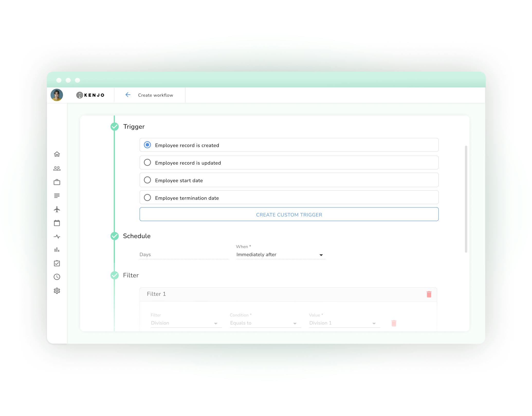Open the settings gear in the sidebar
This screenshot has height=416, width=532.
(57, 291)
